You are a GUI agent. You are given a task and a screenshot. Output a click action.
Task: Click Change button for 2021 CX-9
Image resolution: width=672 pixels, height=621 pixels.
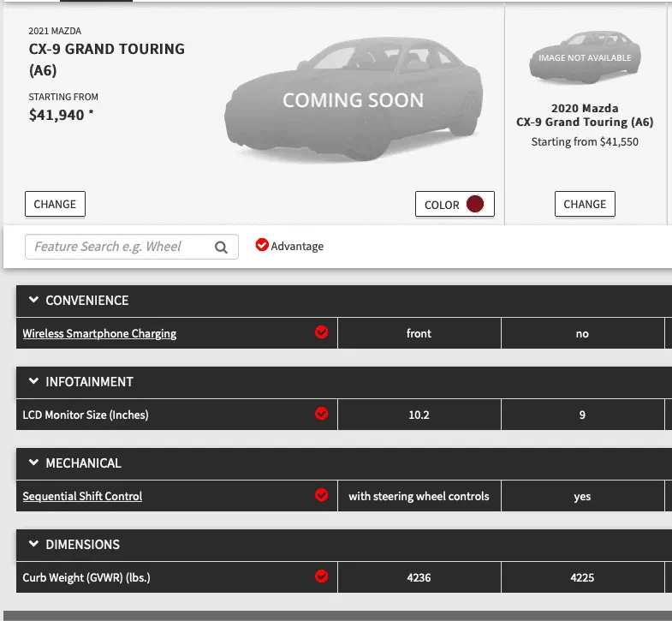[55, 204]
